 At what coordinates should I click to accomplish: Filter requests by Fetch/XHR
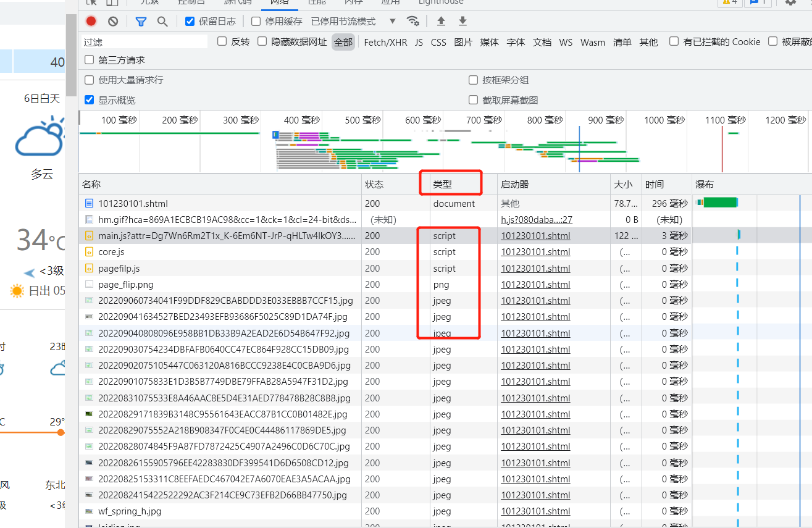(x=385, y=42)
